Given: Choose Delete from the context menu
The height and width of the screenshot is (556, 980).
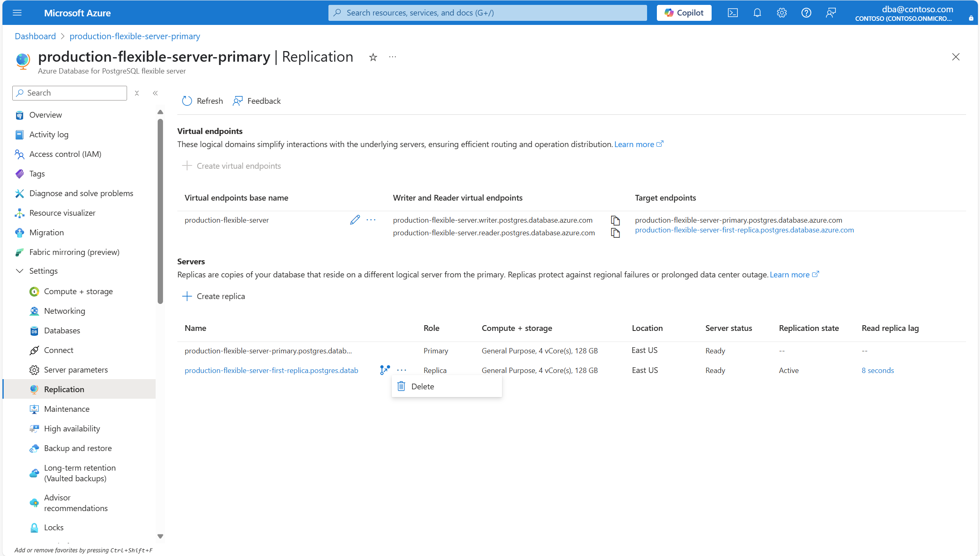Looking at the screenshot, I should (x=422, y=386).
